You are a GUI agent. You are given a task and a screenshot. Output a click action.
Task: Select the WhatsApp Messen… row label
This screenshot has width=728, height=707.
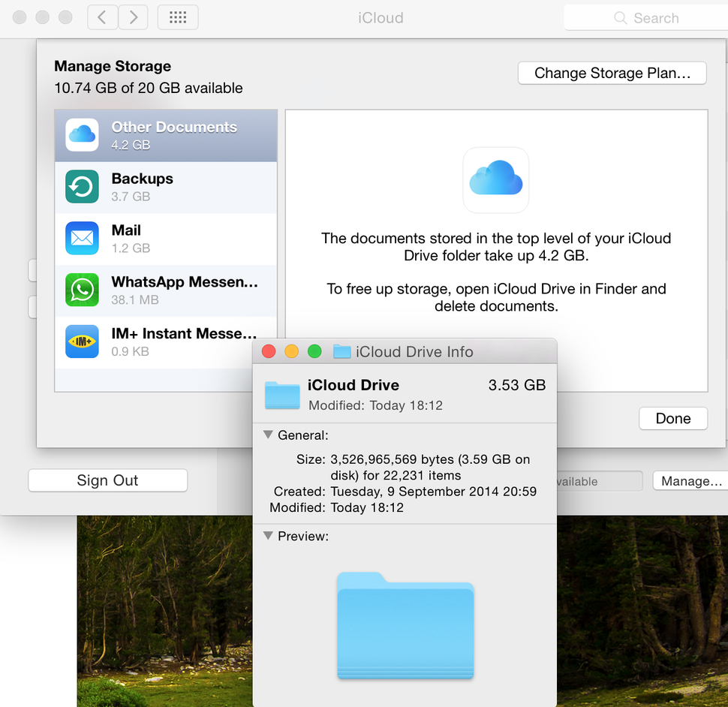tap(185, 281)
